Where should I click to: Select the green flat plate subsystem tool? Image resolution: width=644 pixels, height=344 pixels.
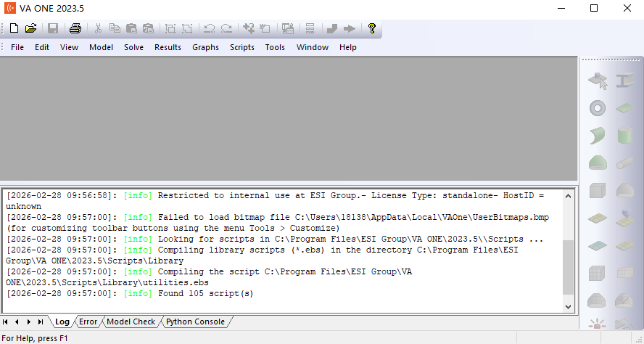point(624,109)
